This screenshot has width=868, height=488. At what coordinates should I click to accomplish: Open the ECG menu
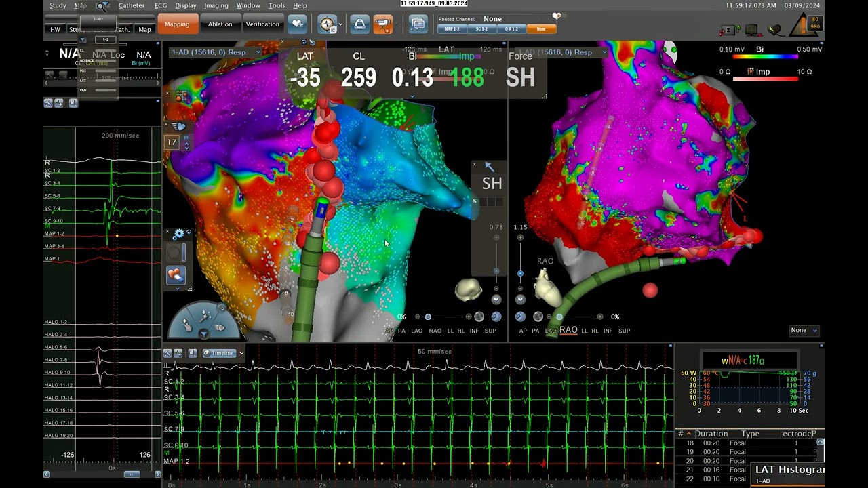[x=161, y=5]
